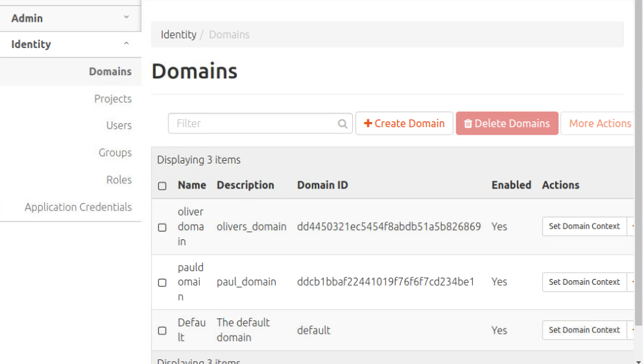The height and width of the screenshot is (364, 643).
Task: Tick the Default domain row checkbox
Action: click(162, 330)
